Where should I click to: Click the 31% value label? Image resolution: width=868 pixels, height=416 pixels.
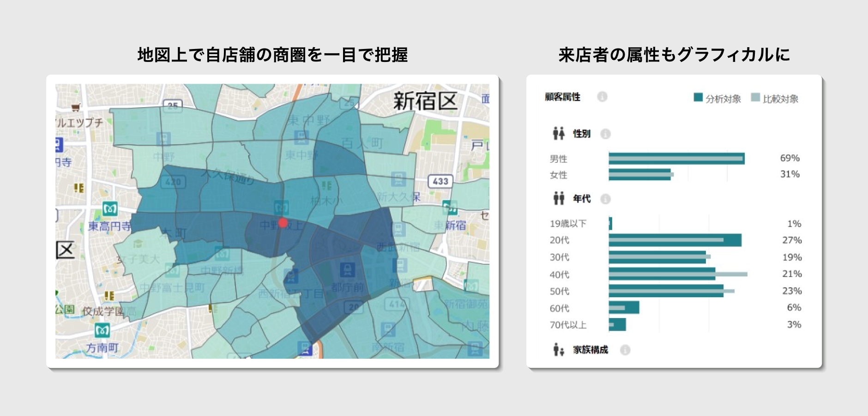pyautogui.click(x=790, y=174)
